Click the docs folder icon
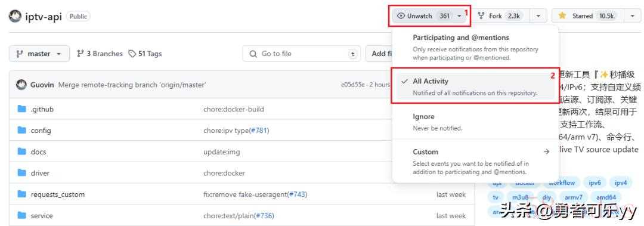644x226 pixels. 22,151
